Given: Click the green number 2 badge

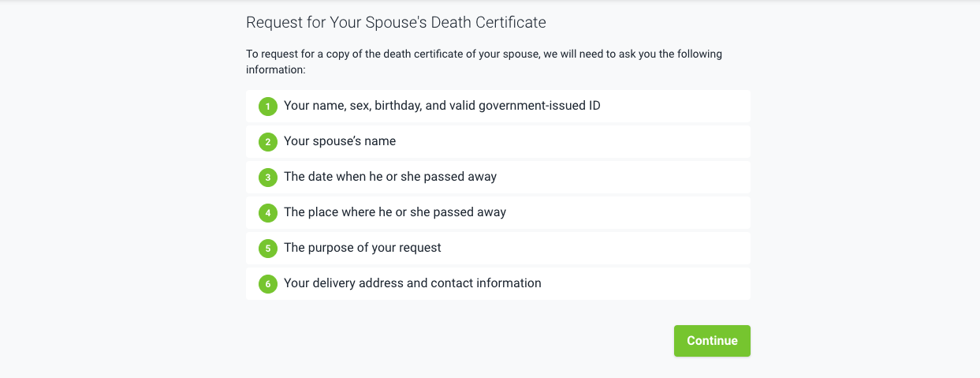Looking at the screenshot, I should pos(268,142).
